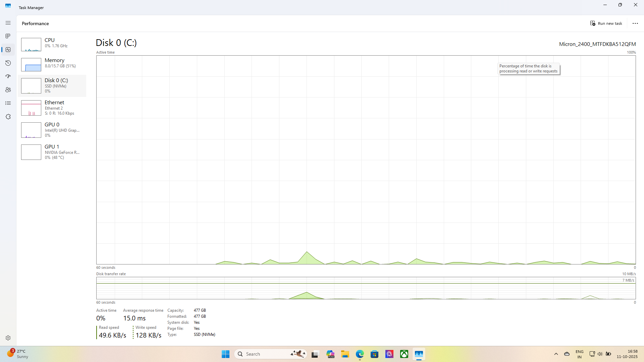Open Task Manager settings gear
Viewport: 644px width, 362px height.
click(x=8, y=338)
